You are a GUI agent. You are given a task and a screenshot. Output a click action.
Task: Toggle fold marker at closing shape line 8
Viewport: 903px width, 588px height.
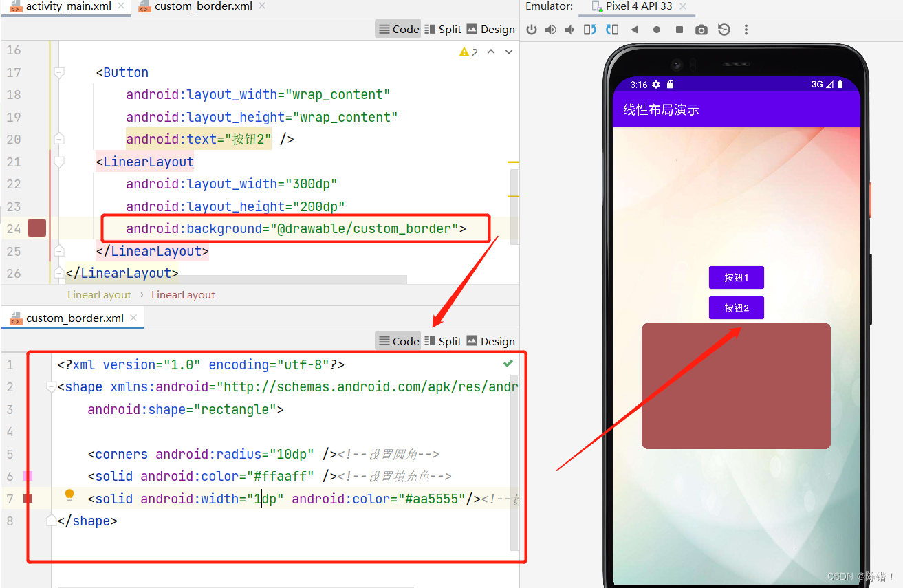click(x=52, y=521)
